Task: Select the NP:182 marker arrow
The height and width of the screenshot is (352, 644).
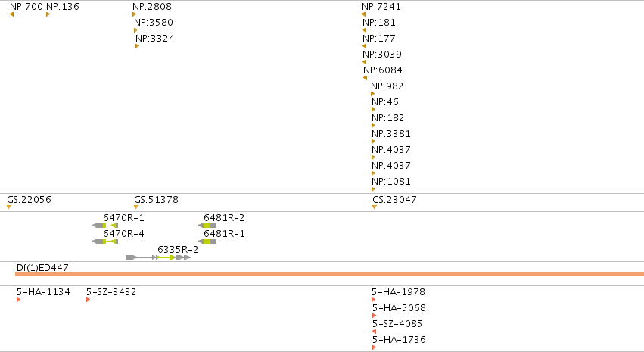Action: (x=374, y=126)
